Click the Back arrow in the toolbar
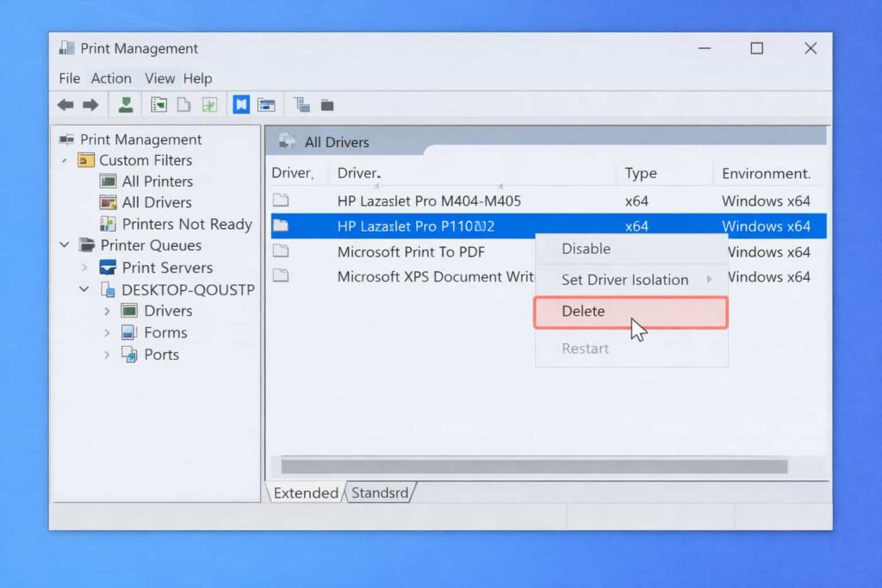Viewport: 882px width, 588px height. 65,105
